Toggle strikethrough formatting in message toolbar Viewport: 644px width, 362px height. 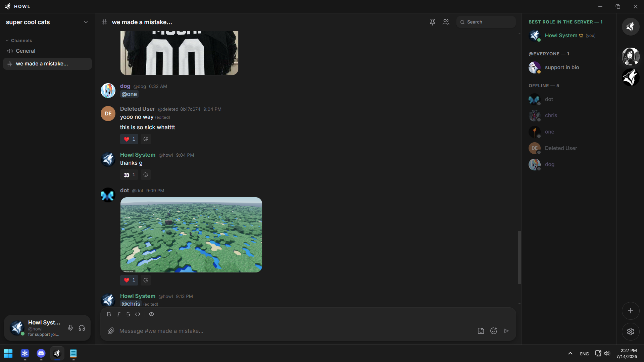128,314
